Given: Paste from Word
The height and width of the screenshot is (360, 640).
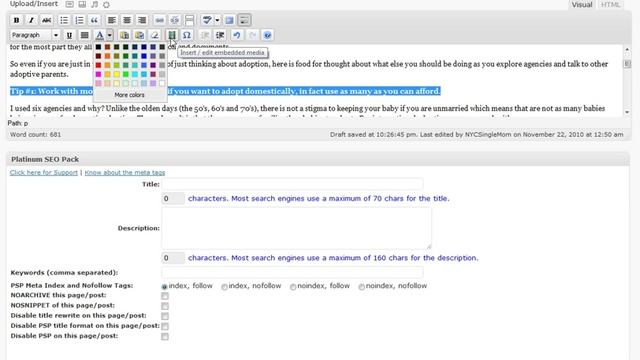Looking at the screenshot, I should click(140, 35).
